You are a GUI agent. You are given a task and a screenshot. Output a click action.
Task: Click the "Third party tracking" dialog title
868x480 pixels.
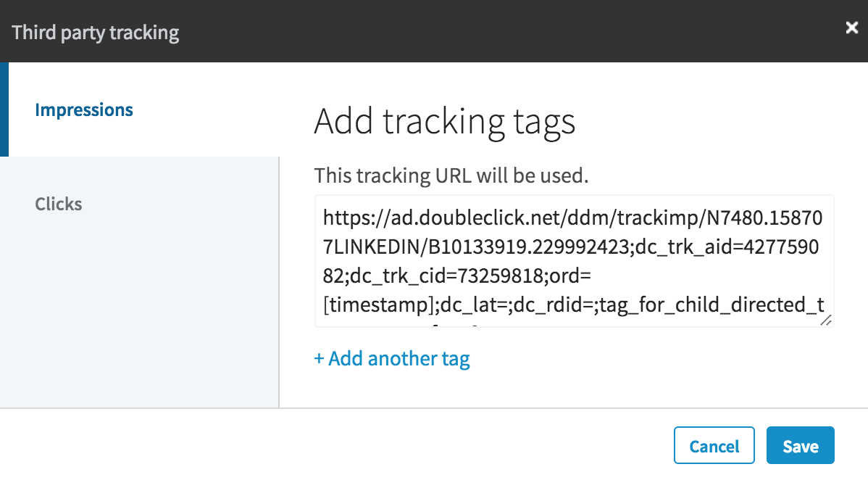coord(96,33)
